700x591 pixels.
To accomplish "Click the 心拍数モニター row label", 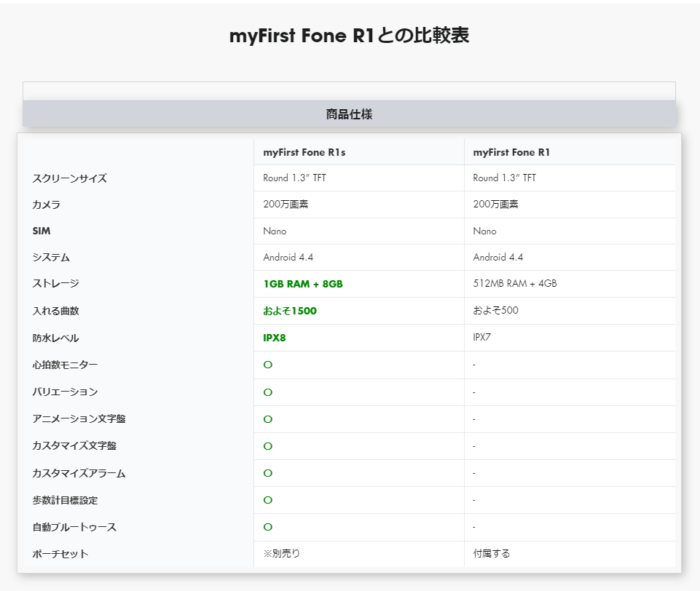I will [65, 365].
